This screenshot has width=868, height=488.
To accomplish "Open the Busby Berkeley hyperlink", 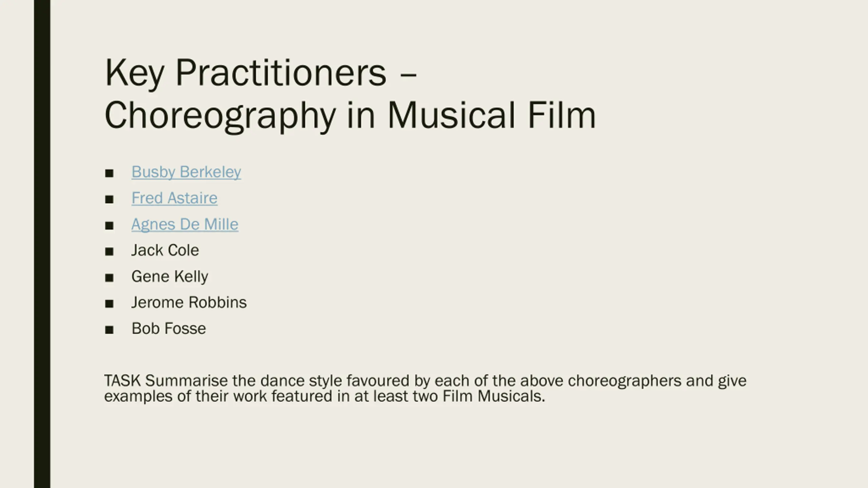I will click(x=186, y=172).
